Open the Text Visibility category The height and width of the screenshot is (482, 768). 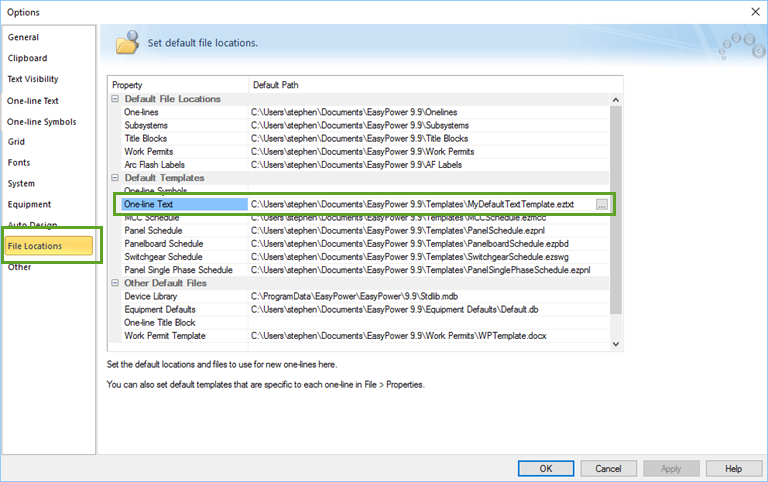[33, 79]
